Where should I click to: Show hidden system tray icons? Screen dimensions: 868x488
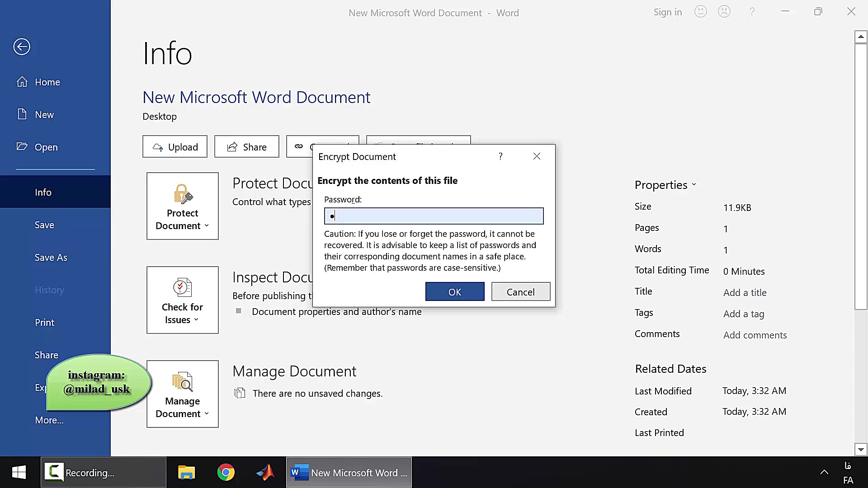[824, 472]
